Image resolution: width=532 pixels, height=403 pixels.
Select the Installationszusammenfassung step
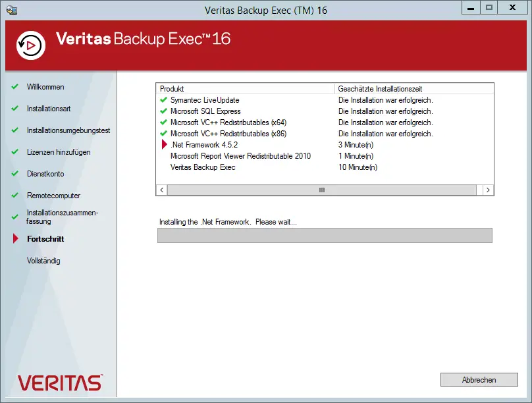tap(62, 217)
